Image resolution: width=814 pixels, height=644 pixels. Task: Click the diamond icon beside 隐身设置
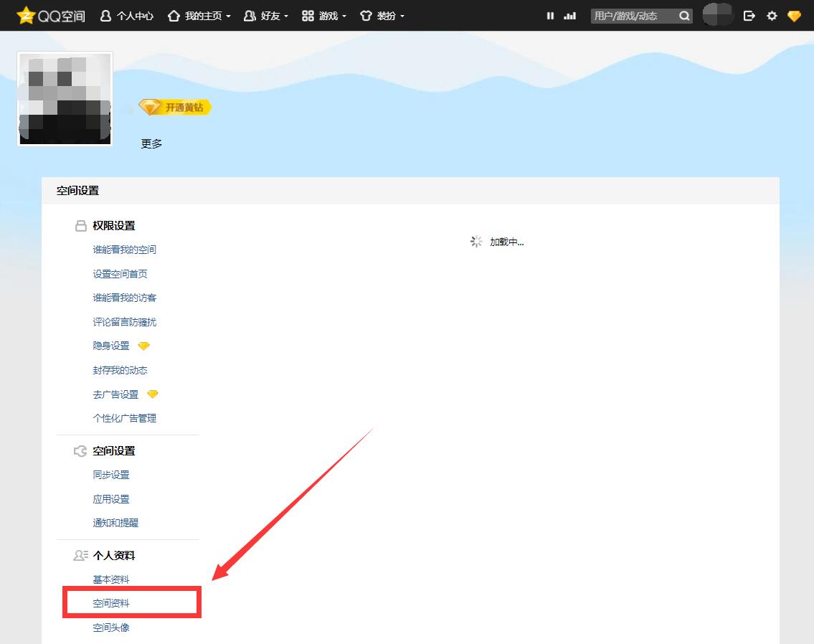click(143, 346)
